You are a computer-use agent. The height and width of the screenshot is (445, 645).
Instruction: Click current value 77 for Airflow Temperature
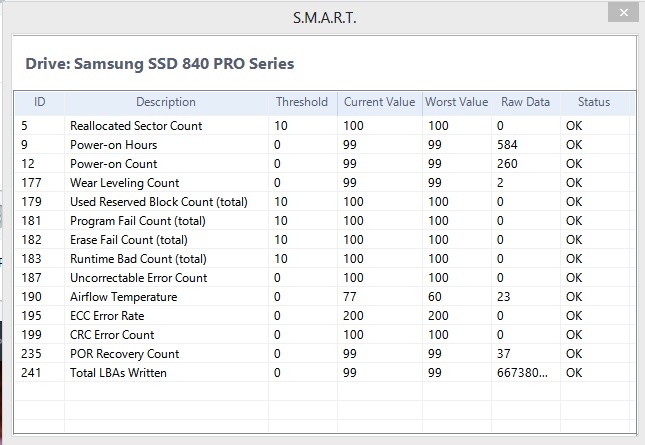[350, 297]
